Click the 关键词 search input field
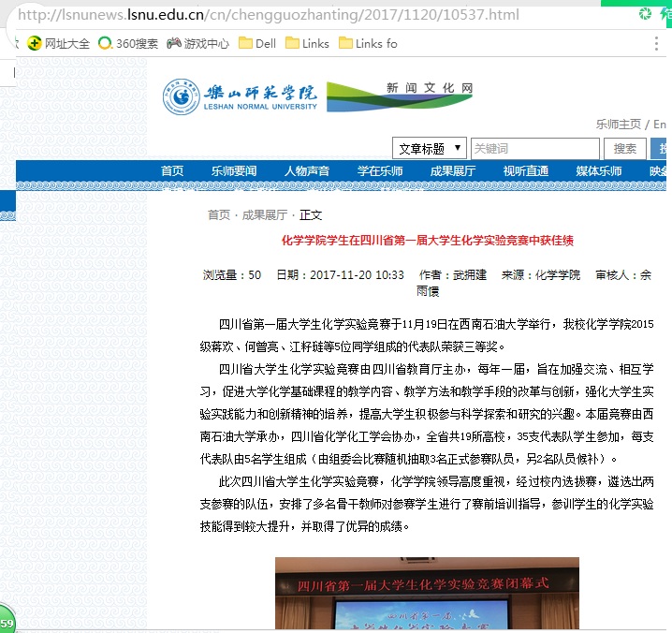Screen dimensions: 672x633 click(x=534, y=148)
